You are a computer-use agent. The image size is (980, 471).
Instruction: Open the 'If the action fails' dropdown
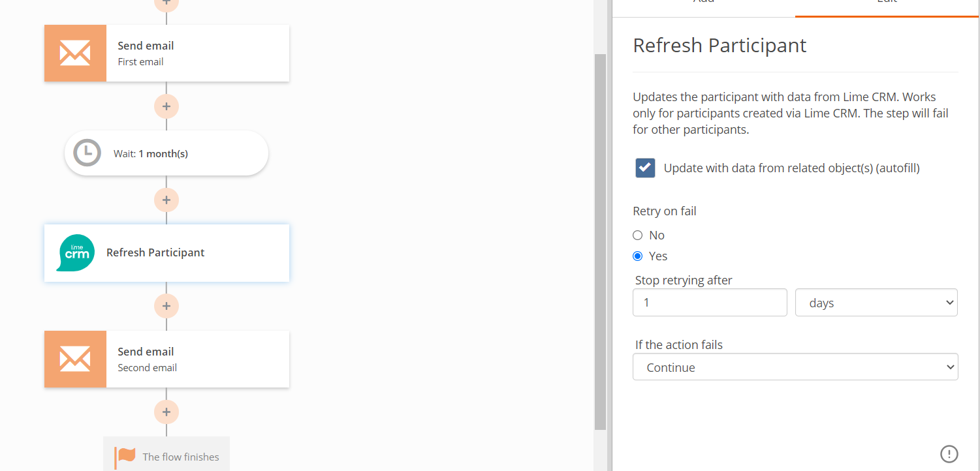pyautogui.click(x=795, y=367)
